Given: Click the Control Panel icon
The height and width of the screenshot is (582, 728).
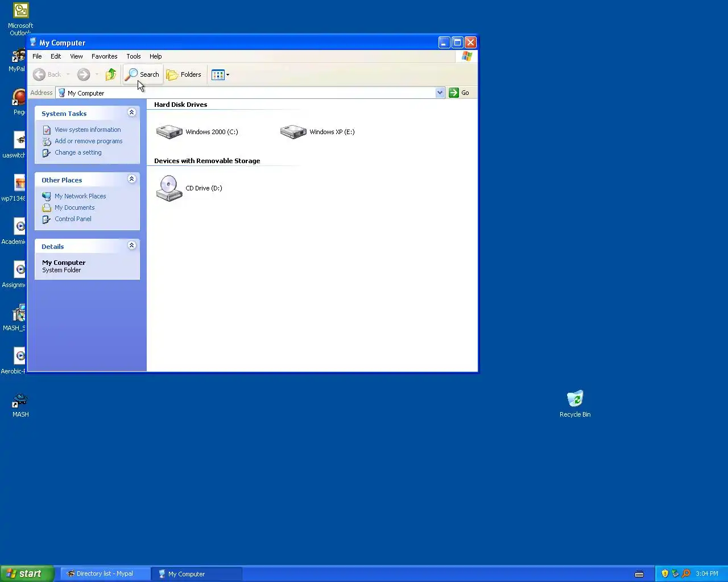Looking at the screenshot, I should (47, 219).
